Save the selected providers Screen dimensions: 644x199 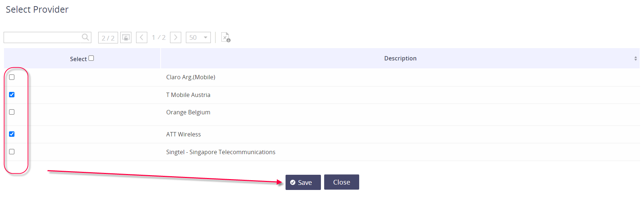[x=303, y=182]
